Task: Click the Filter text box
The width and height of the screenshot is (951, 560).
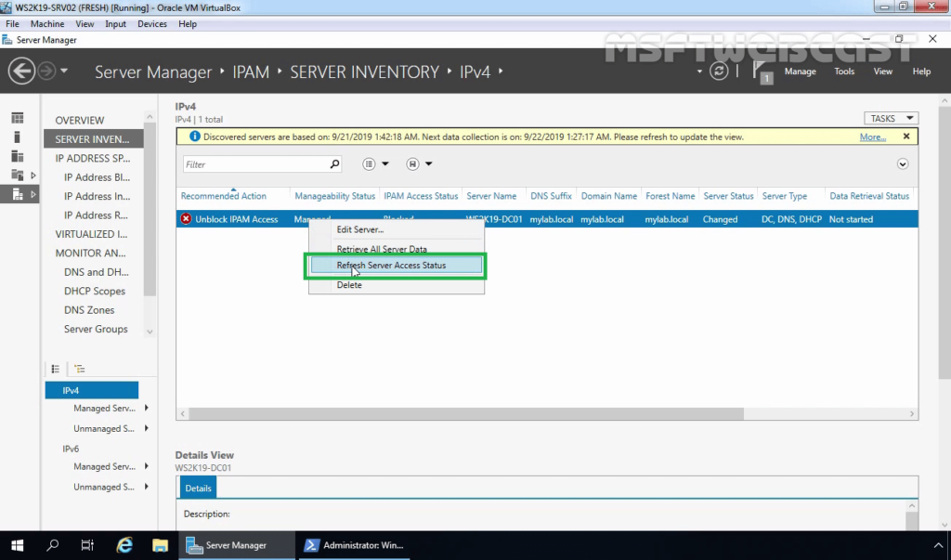Action: 255,164
